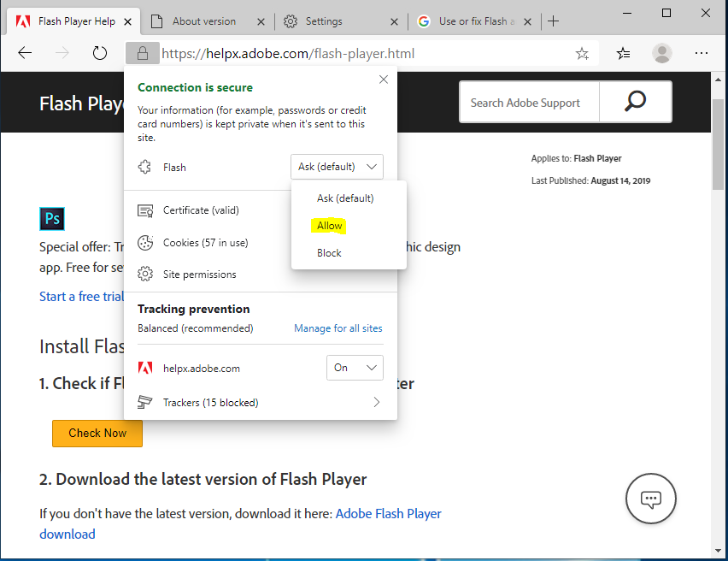Open the Flash Ask (default) dropdown

[337, 167]
